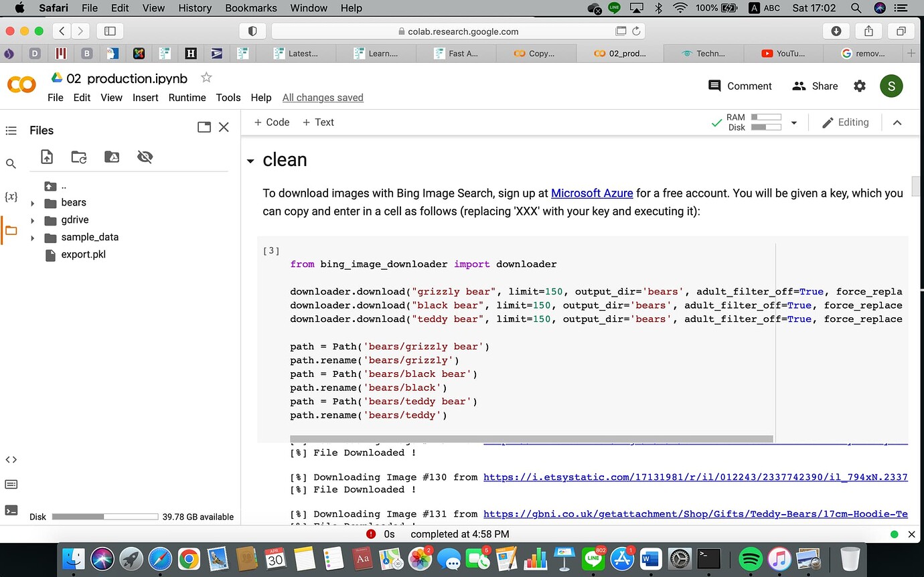Toggle the Editing mode button
The width and height of the screenshot is (924, 577).
tap(845, 122)
